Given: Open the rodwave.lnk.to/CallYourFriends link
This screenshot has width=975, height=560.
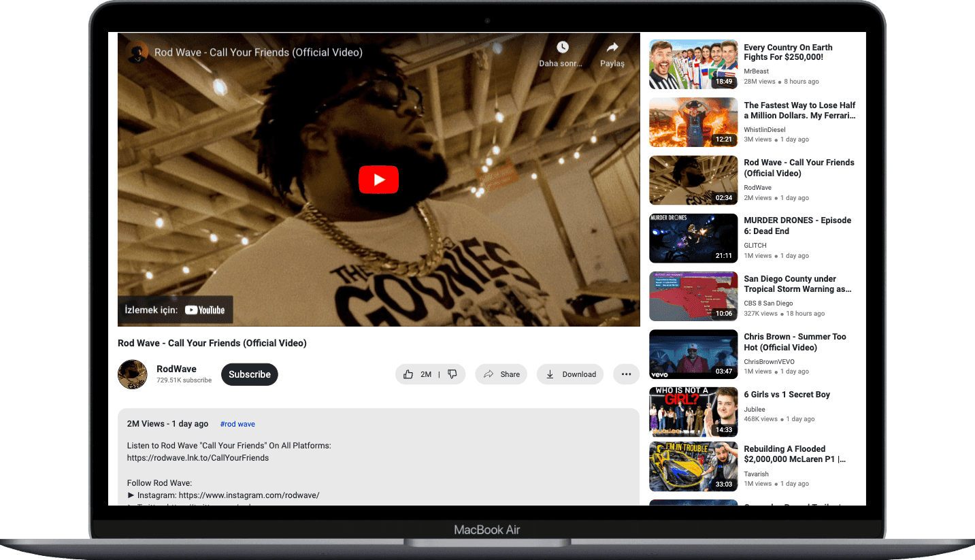Looking at the screenshot, I should (x=198, y=458).
